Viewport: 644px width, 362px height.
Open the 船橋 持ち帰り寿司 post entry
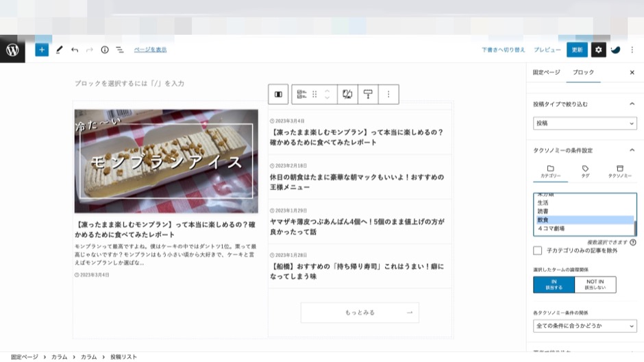[360, 267]
